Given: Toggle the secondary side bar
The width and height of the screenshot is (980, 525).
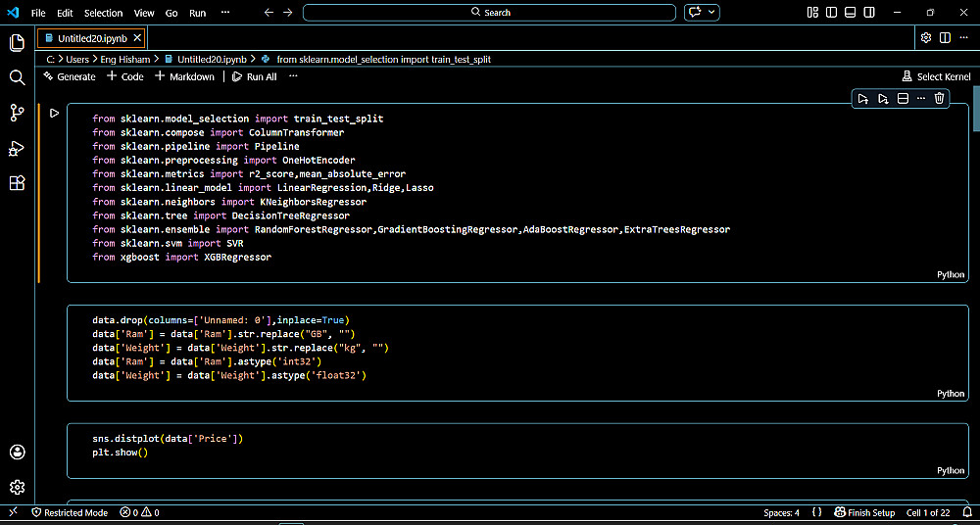Looking at the screenshot, I should (x=868, y=13).
